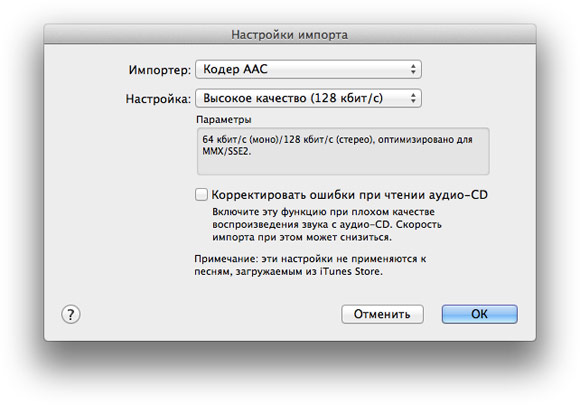
Task: Click the Настройки импорта title bar
Action: (290, 34)
